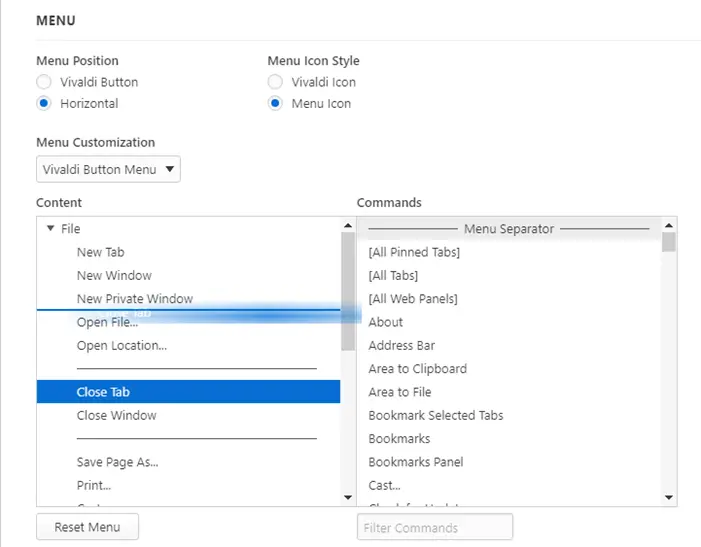Focus the Filter Commands input field
The image size is (701, 547).
[x=435, y=527]
